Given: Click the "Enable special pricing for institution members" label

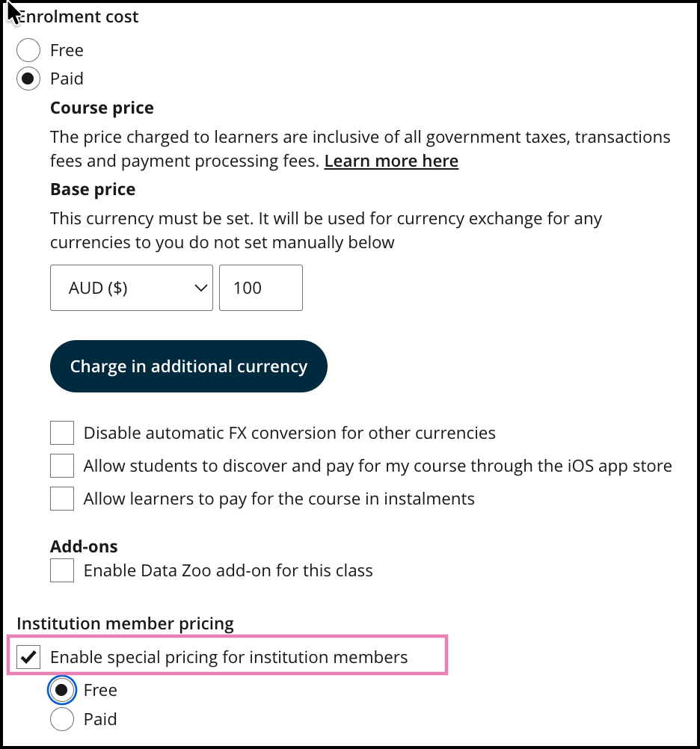Looking at the screenshot, I should point(229,658).
